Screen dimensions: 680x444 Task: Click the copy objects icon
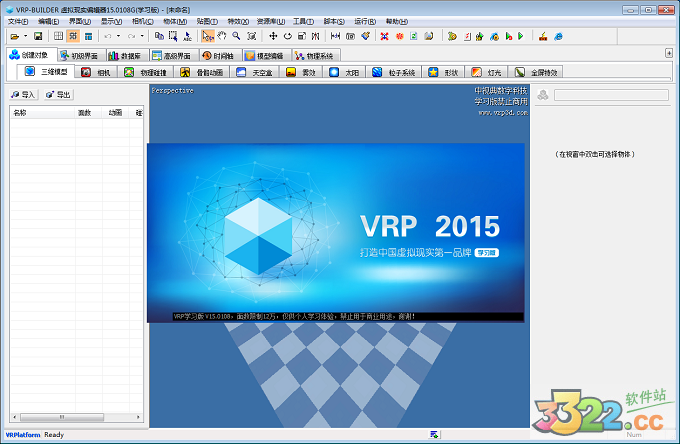tap(159, 36)
